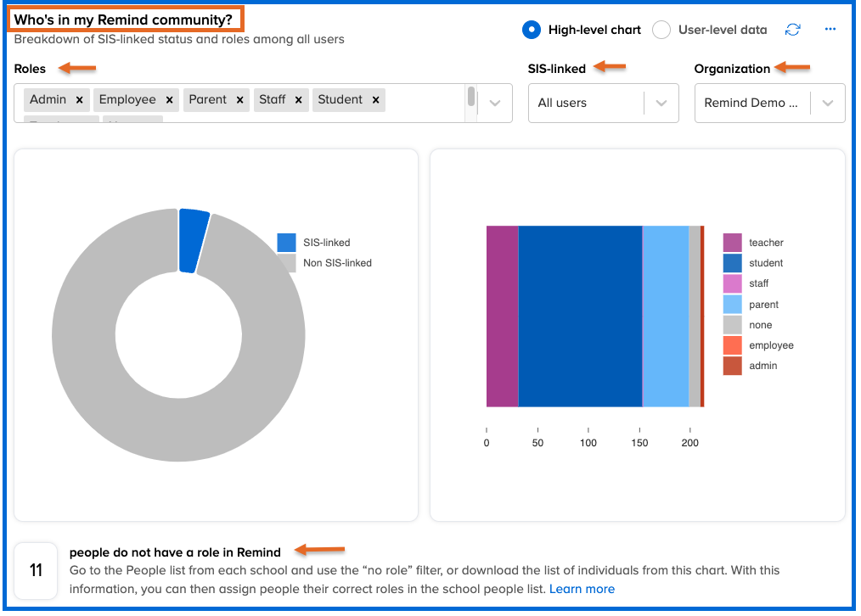The width and height of the screenshot is (861, 616).
Task: Remove the Staff role chip
Action: (x=299, y=100)
